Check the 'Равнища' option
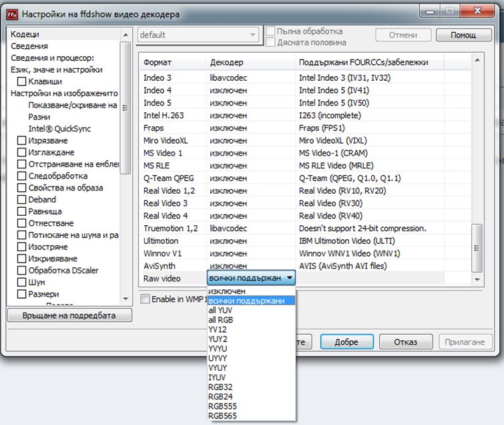 tap(21, 211)
